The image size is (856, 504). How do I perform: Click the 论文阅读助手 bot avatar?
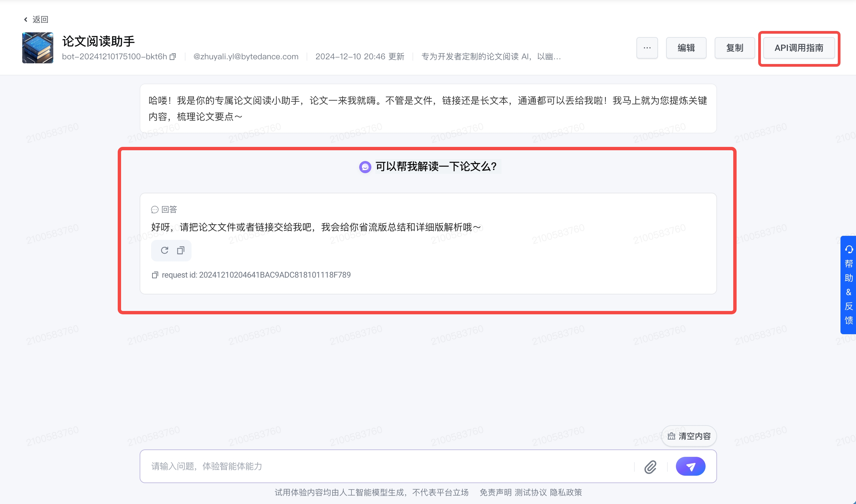pos(37,48)
